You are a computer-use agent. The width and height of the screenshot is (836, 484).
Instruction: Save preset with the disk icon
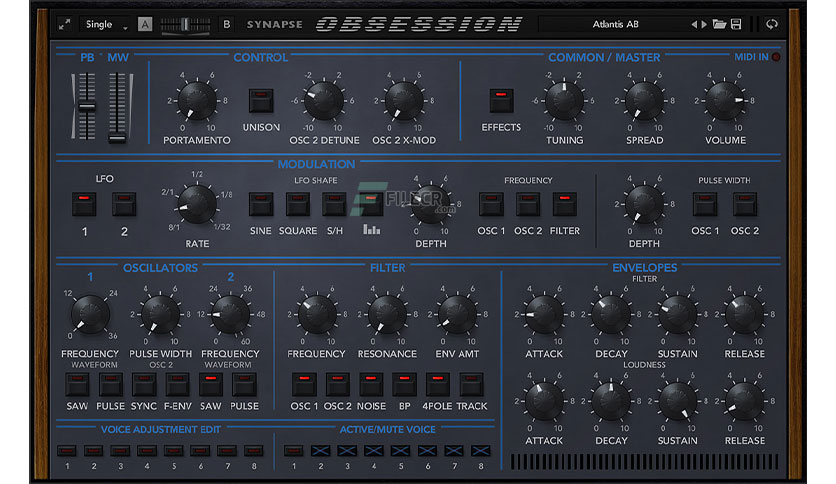pos(736,24)
